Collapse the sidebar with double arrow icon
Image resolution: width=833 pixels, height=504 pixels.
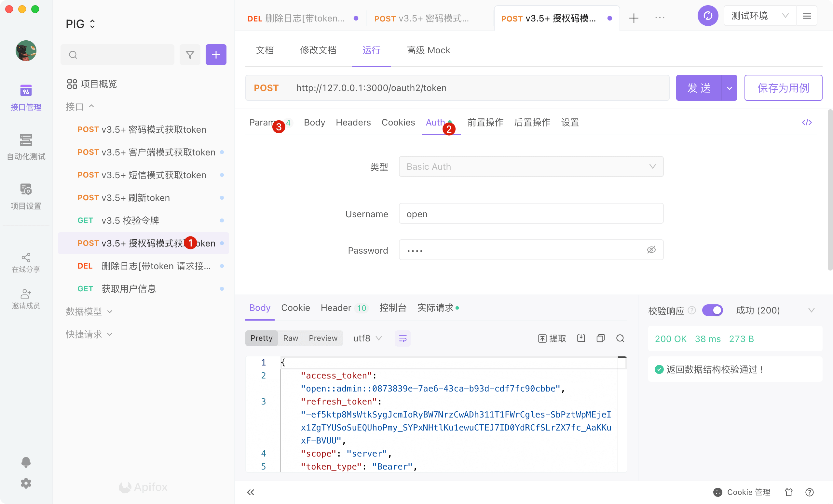(251, 492)
